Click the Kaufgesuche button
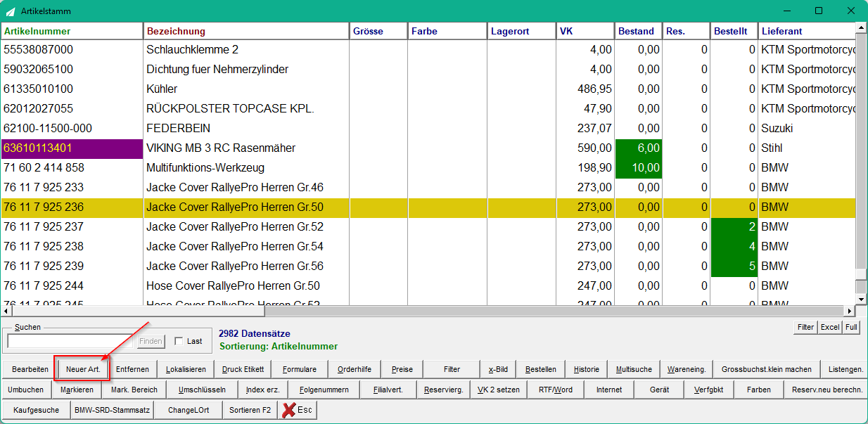This screenshot has width=868, height=424. click(x=37, y=410)
